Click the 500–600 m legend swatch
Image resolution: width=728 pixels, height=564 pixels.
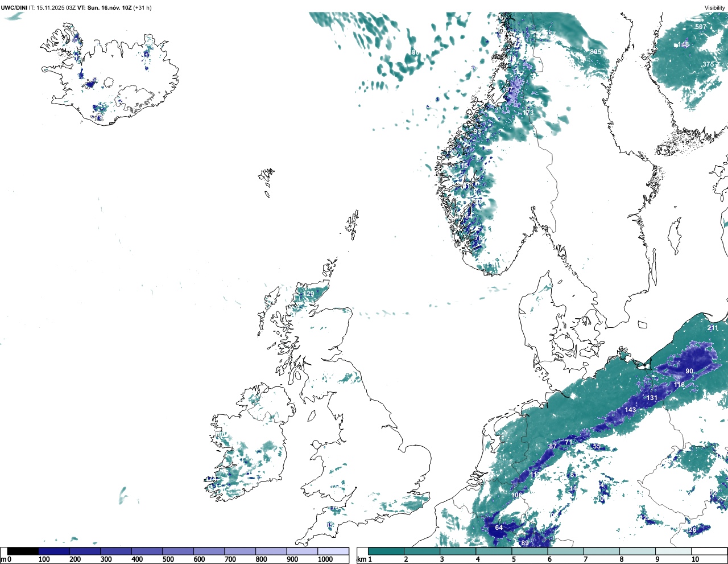(x=178, y=551)
